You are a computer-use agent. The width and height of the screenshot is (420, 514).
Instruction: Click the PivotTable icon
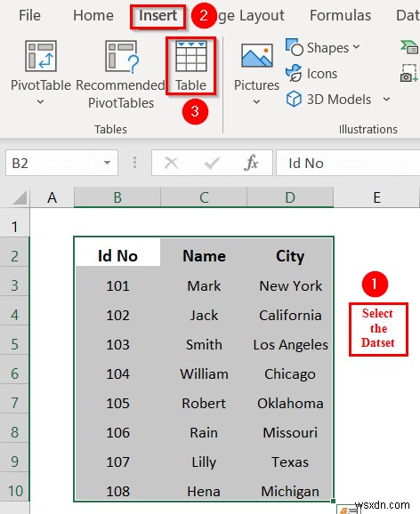point(41,56)
